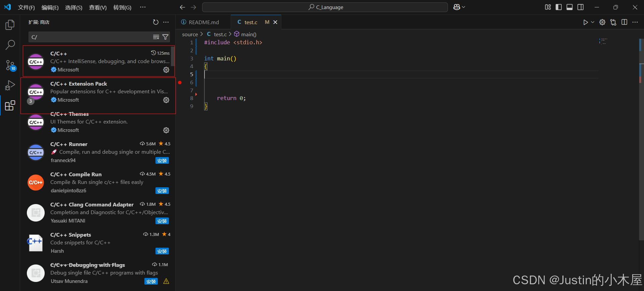Install the C/C++ Compile Run extension

click(162, 191)
